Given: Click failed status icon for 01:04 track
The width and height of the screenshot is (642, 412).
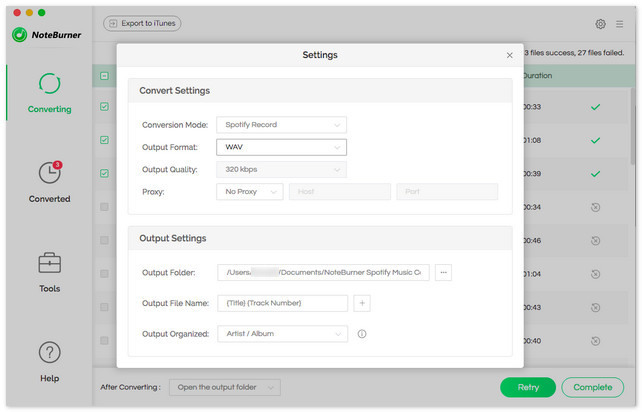Looking at the screenshot, I should (x=595, y=274).
